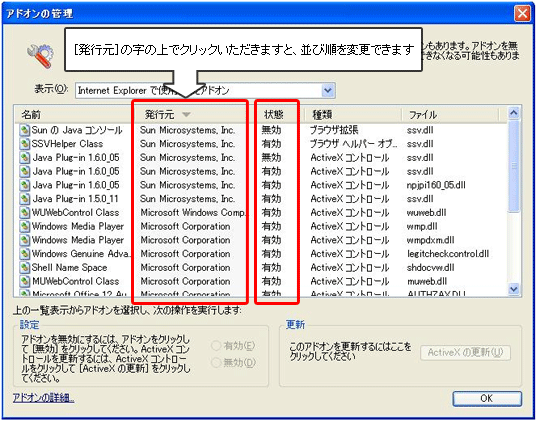Click the ActiveX の更新(U) button
537x422 pixels.
[x=465, y=352]
